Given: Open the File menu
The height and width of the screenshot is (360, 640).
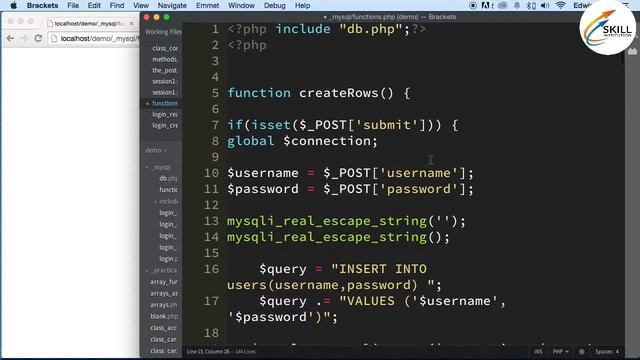Looking at the screenshot, I should click(x=73, y=5).
